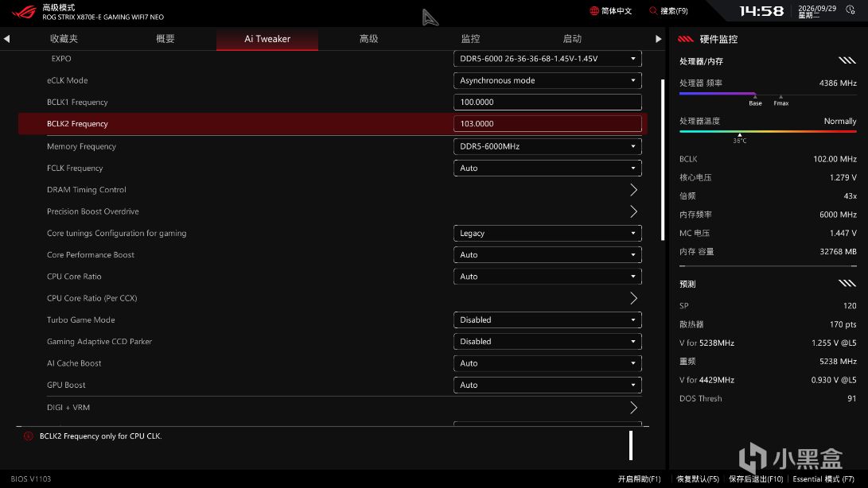Open the GPU Boost dropdown

coord(547,385)
